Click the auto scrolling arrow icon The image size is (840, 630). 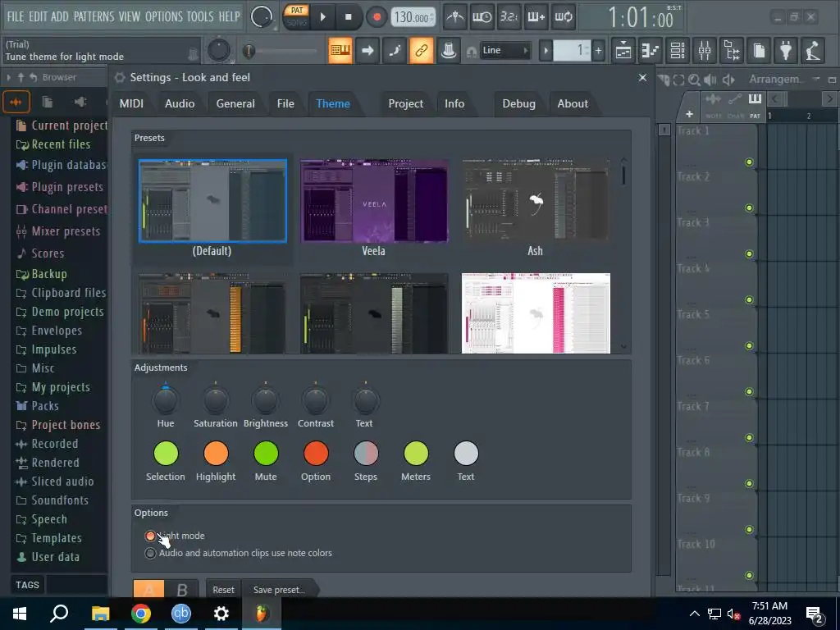(x=367, y=50)
